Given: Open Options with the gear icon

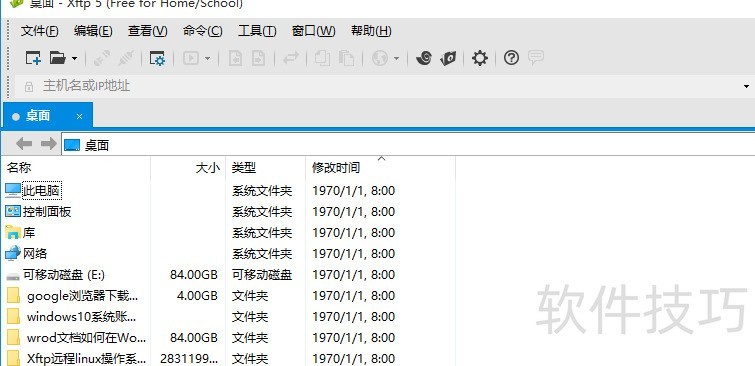Looking at the screenshot, I should tap(480, 58).
